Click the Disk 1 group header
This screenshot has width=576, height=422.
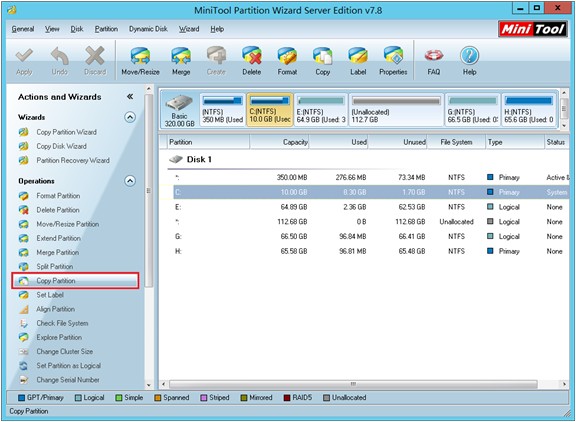click(x=190, y=159)
